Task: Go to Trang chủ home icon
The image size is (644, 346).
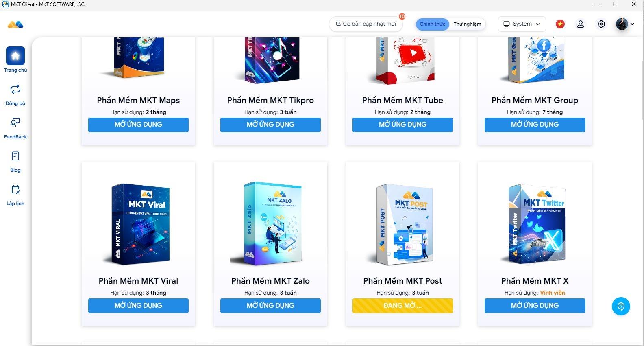Action: (x=15, y=56)
